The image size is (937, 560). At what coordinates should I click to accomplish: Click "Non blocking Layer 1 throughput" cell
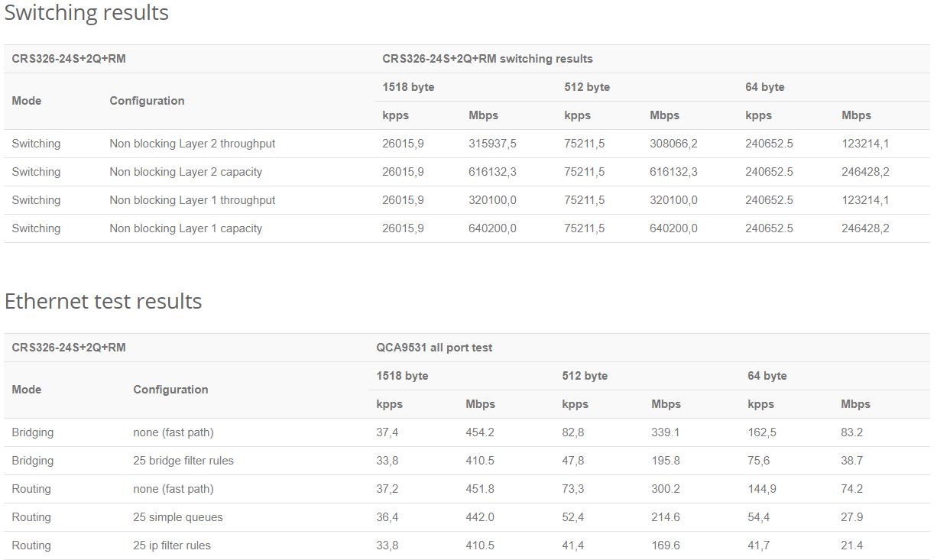(x=192, y=200)
